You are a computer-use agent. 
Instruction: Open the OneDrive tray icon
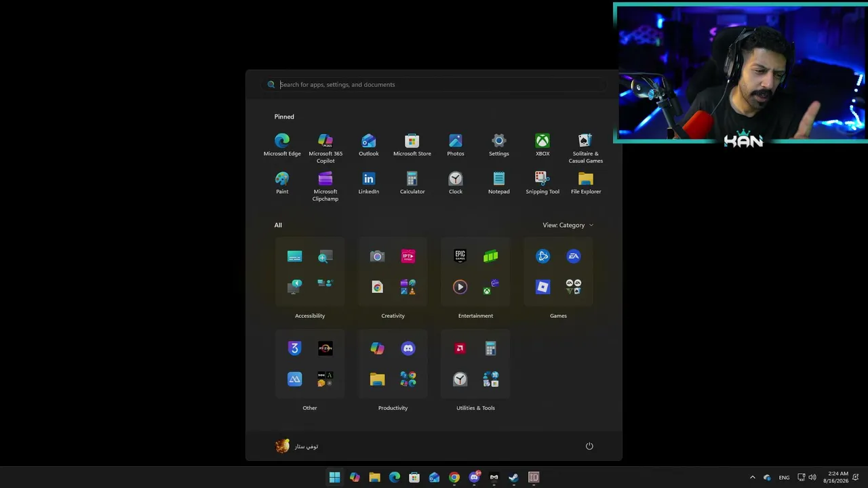(767, 477)
